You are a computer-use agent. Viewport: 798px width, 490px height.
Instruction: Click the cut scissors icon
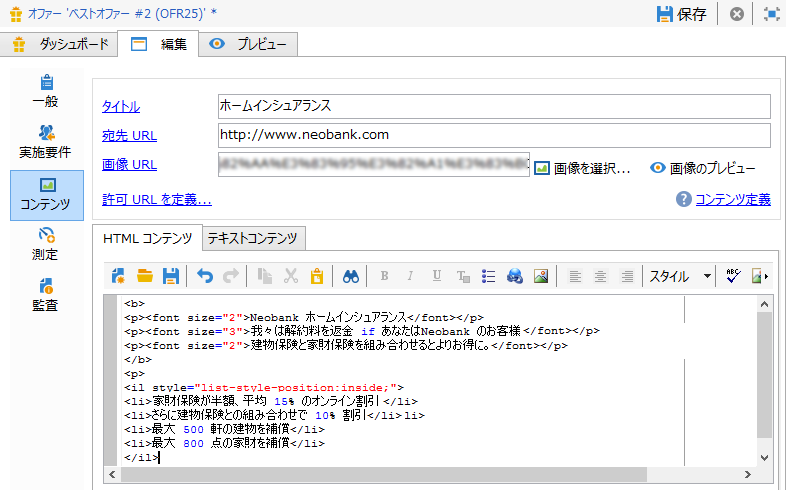click(291, 276)
